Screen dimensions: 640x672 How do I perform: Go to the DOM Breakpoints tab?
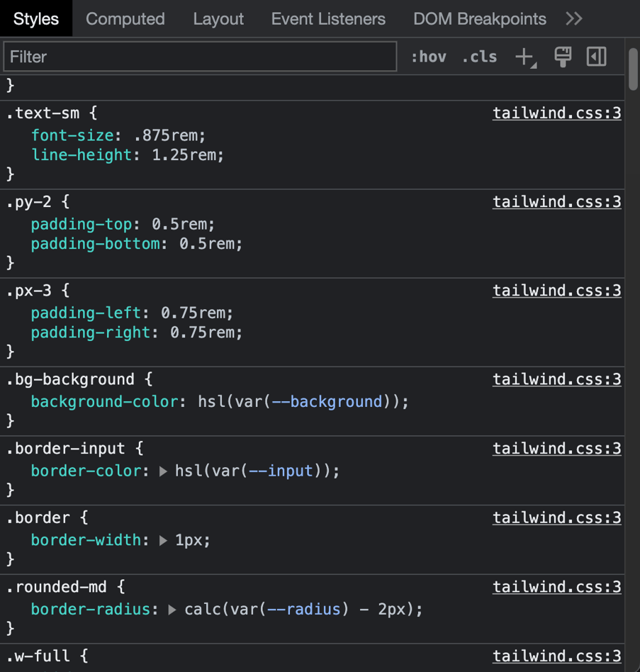tap(479, 18)
